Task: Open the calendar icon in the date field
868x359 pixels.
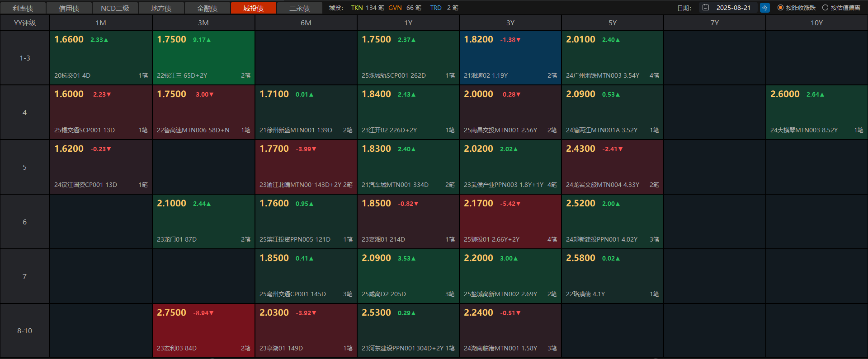Action: (705, 8)
